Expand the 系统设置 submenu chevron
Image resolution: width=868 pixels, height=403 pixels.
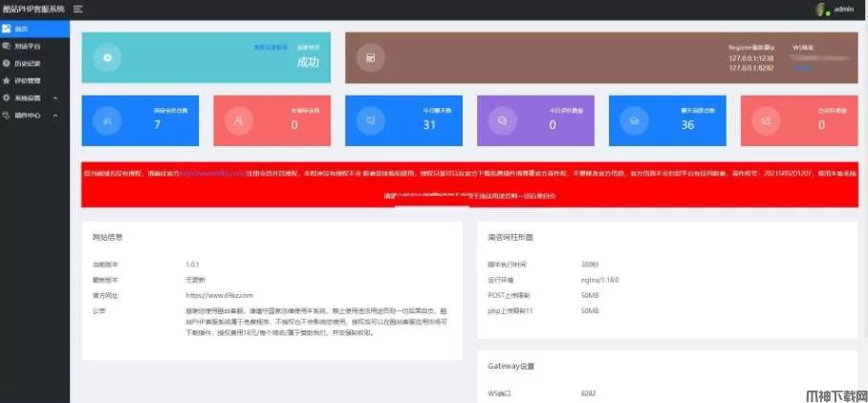[x=55, y=98]
